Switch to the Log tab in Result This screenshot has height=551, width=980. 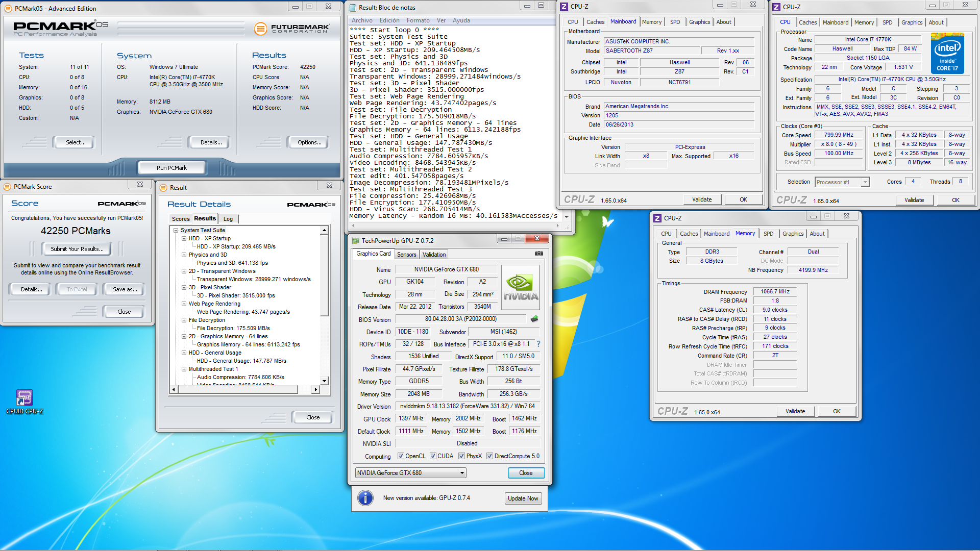point(228,219)
